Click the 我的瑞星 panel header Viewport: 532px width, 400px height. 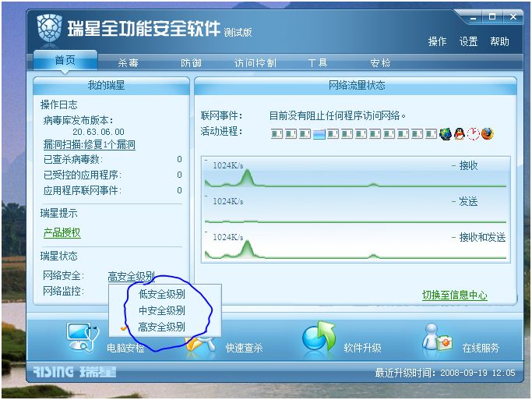(111, 86)
